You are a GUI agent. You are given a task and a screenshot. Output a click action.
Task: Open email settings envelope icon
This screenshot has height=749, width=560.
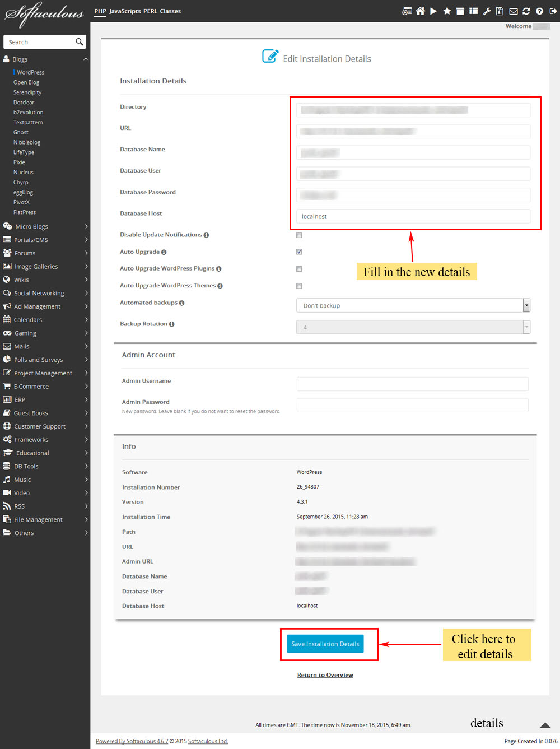pos(513,11)
